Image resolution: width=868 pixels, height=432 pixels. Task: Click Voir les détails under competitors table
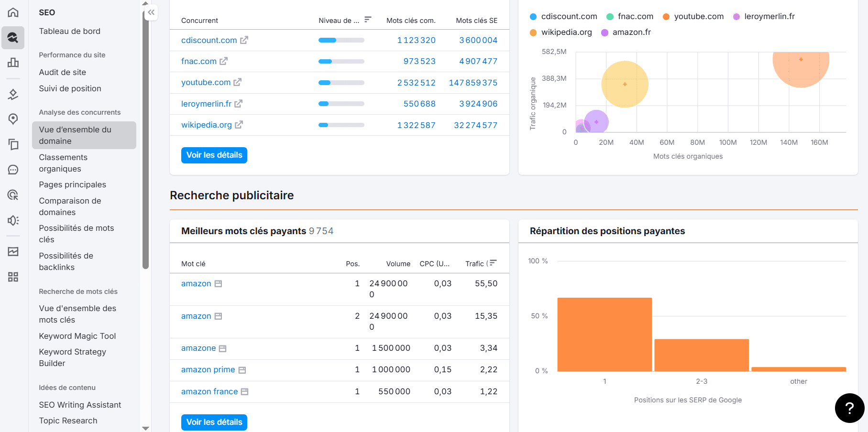pos(214,155)
